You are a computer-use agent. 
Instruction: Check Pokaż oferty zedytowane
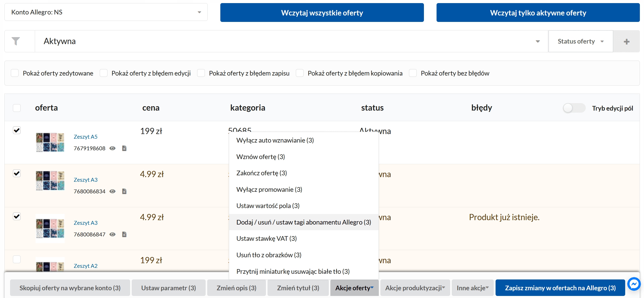[x=15, y=73]
